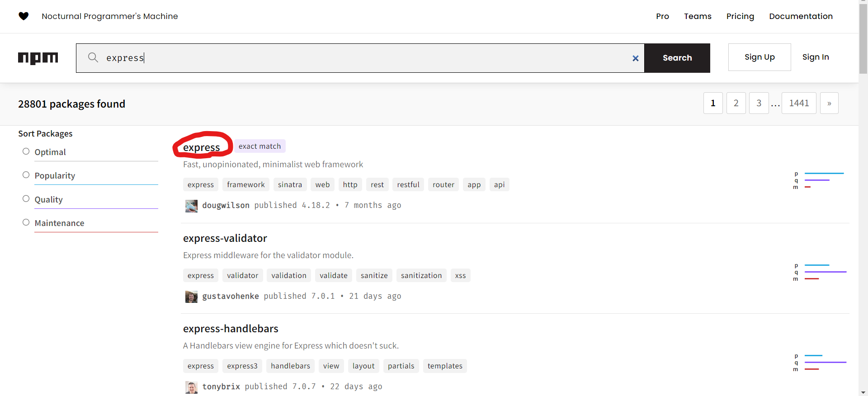Click the api keyword tag

(x=499, y=184)
